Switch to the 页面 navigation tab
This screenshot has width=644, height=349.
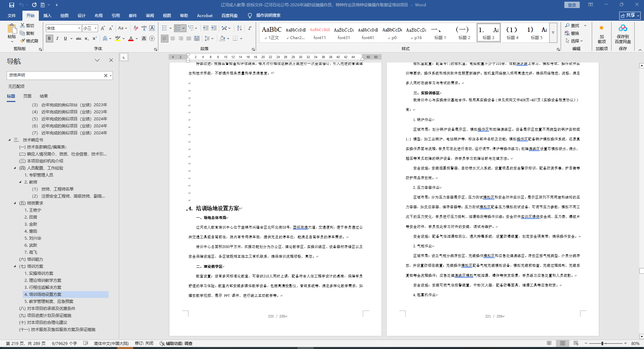(x=27, y=96)
